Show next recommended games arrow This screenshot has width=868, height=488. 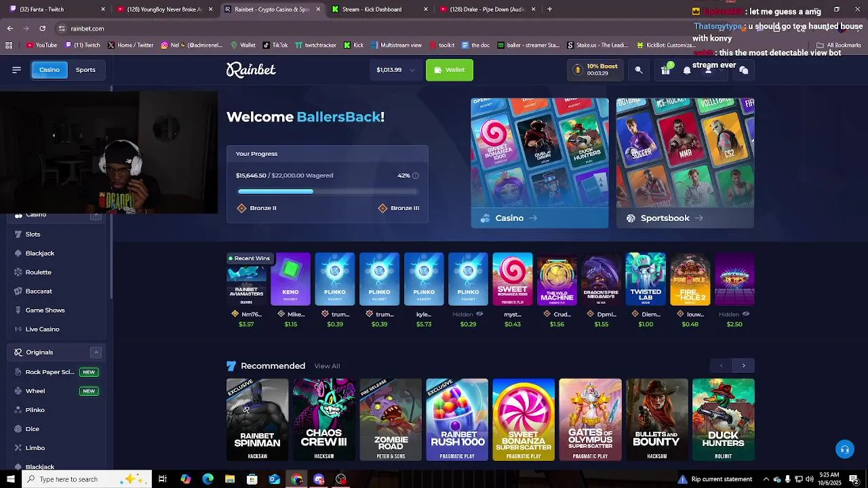pos(743,366)
